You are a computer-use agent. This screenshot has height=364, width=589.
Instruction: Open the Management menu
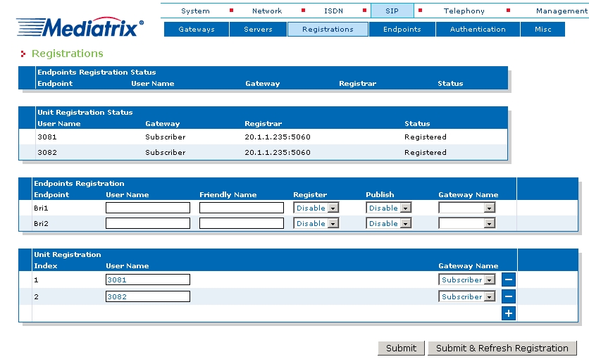[562, 11]
